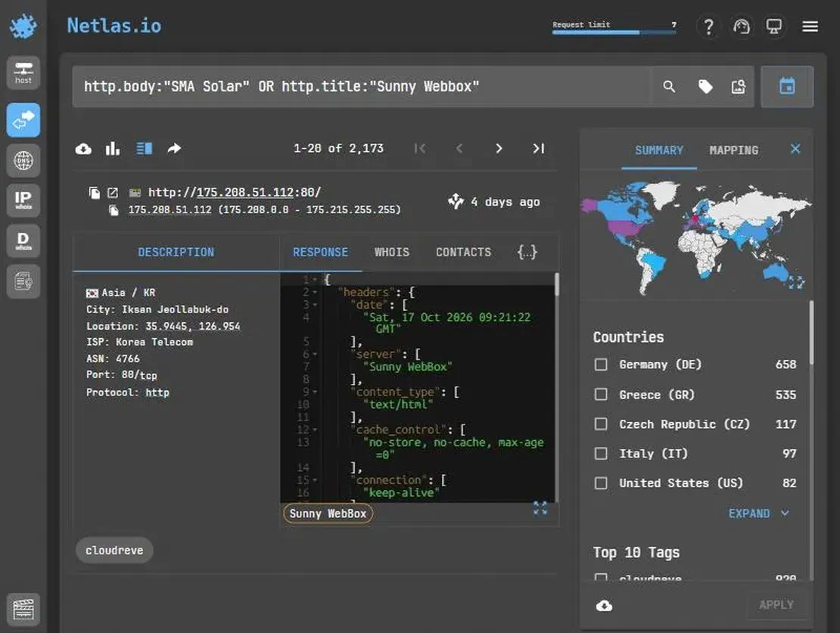Switch to the MAPPING tab

(x=734, y=150)
